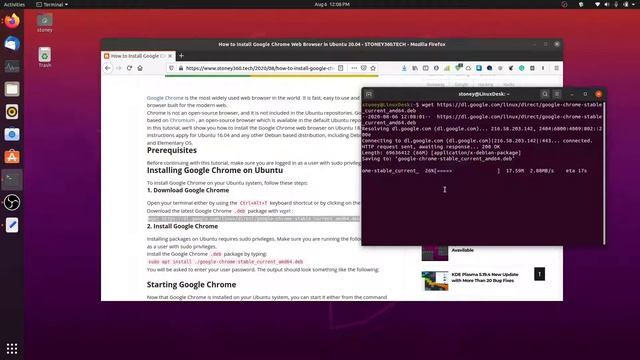
Task: Open the KDE Plasma article thumbnail
Action: (x=435, y=281)
